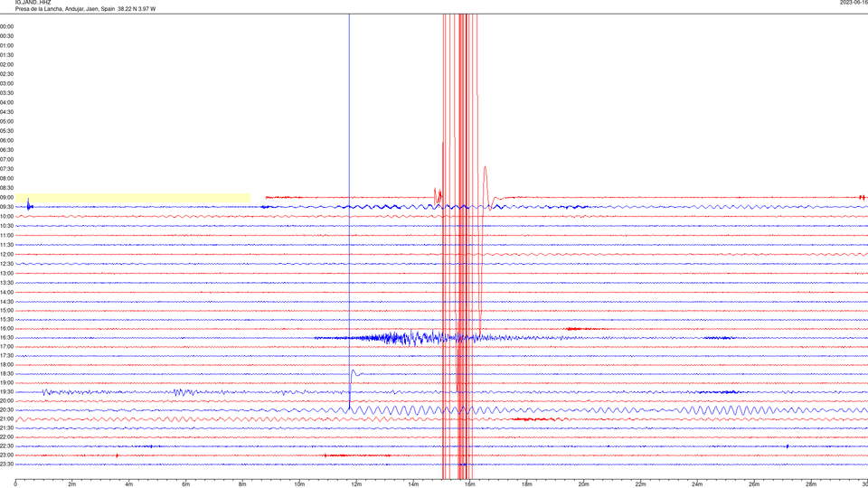
Task: Select the "20m" axis tick label
Action: (583, 484)
